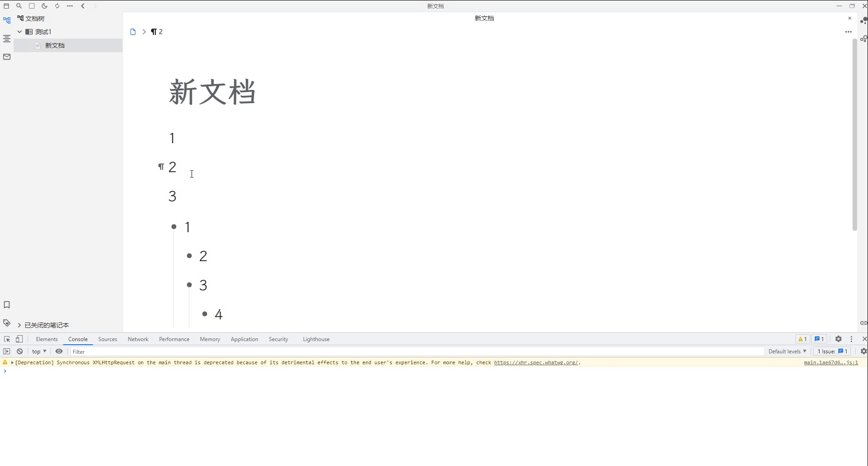Enable device toolbar mode in DevTools

coord(19,339)
